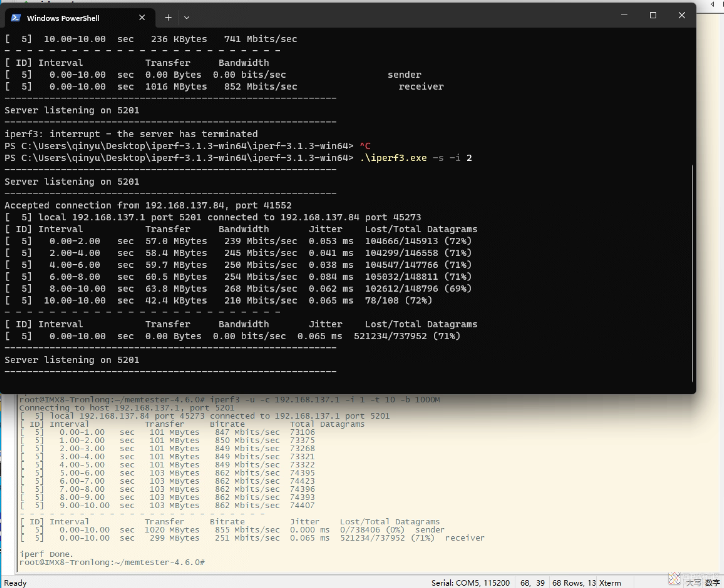Click "855 Mbits/sec" sender bitrate
This screenshot has height=588, width=724.
coord(247,530)
